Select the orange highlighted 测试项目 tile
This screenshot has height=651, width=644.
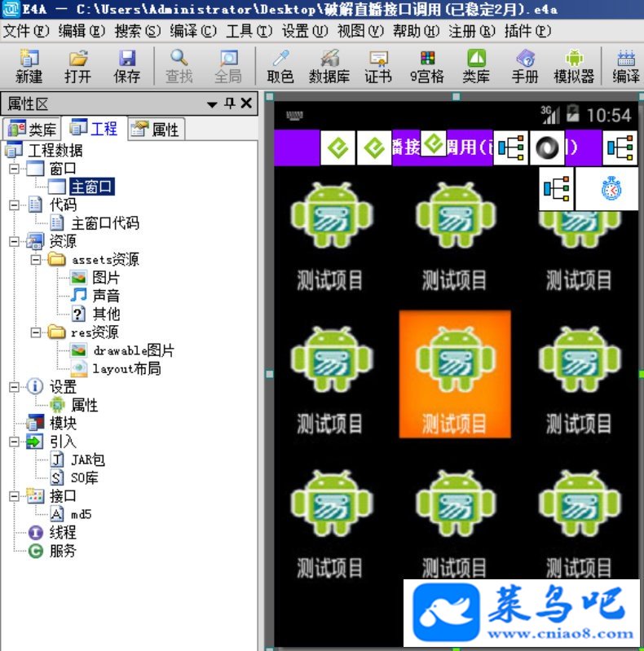click(x=455, y=374)
